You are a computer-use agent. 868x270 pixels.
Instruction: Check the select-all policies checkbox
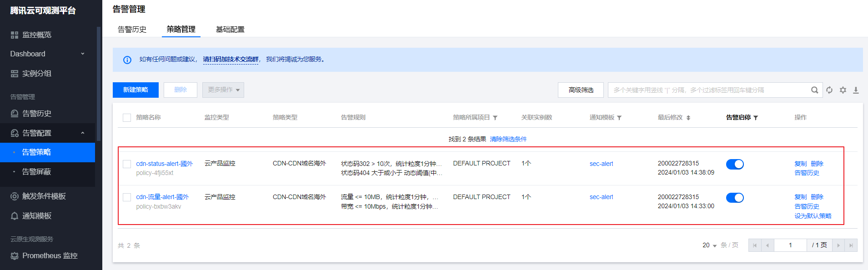127,118
